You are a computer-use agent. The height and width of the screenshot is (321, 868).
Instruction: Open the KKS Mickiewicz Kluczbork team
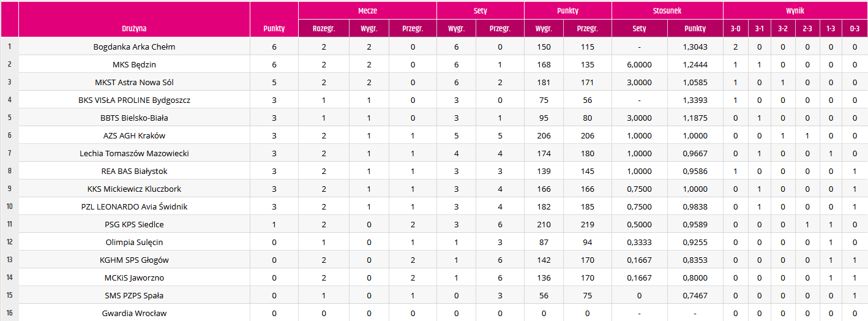click(x=134, y=189)
